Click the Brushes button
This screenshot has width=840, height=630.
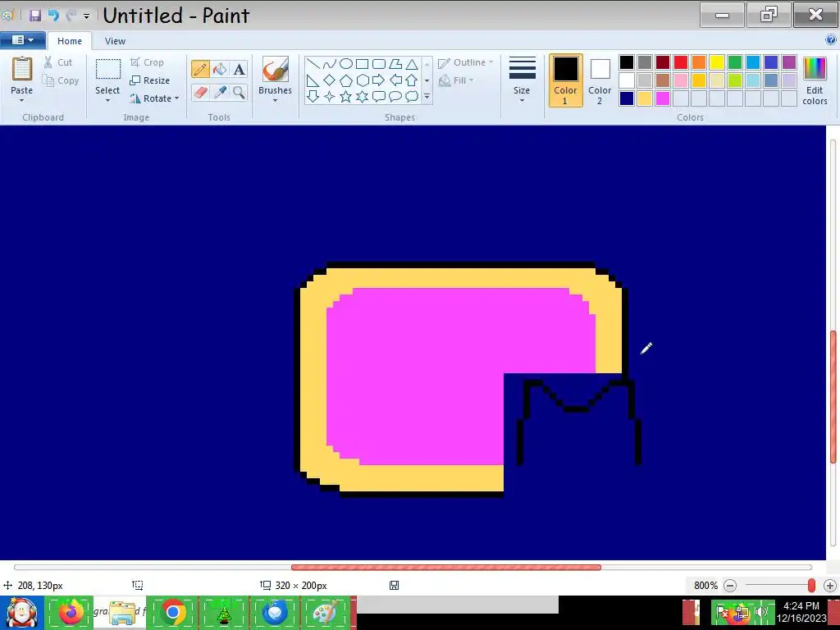click(276, 75)
